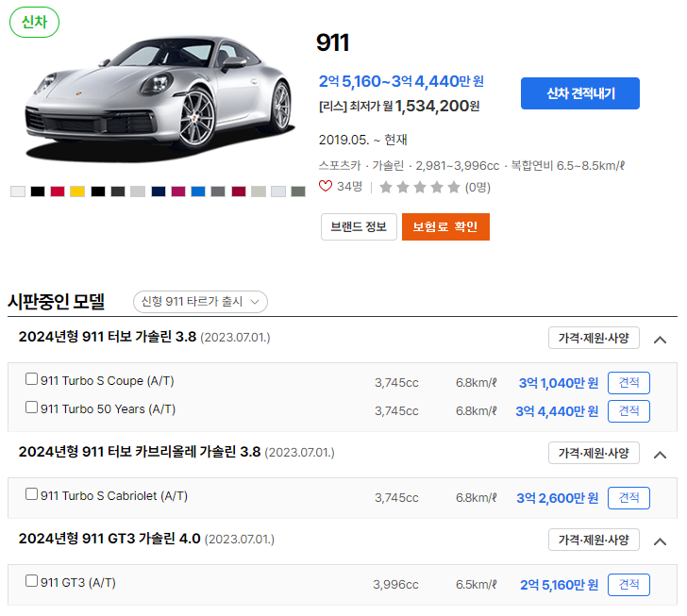The height and width of the screenshot is (616, 687).
Task: Click the (0명) review count
Action: click(x=478, y=188)
